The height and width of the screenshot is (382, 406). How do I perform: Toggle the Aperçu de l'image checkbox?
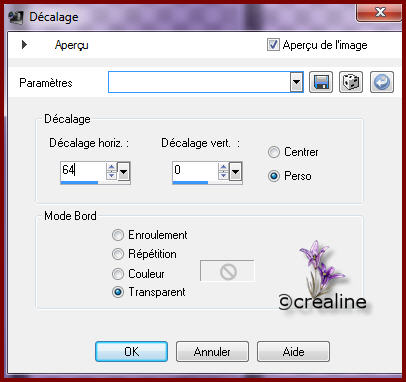[x=273, y=45]
